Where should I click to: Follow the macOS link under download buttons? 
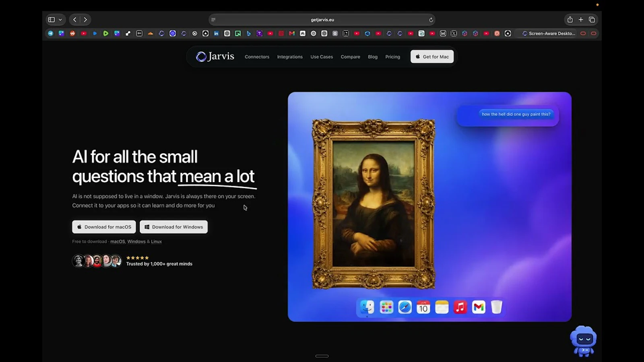[118, 241]
